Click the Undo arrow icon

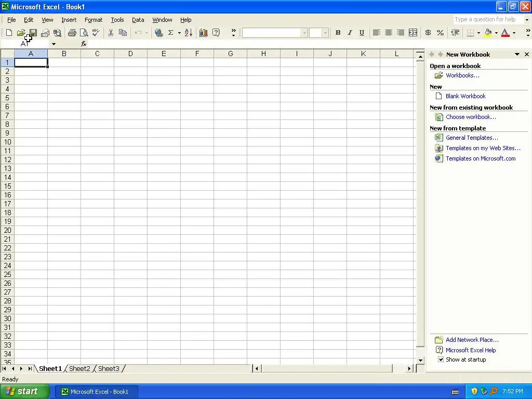click(138, 33)
